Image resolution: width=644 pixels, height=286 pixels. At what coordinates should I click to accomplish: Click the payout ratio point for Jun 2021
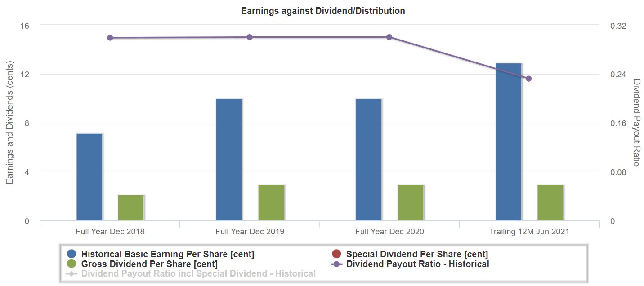point(529,79)
